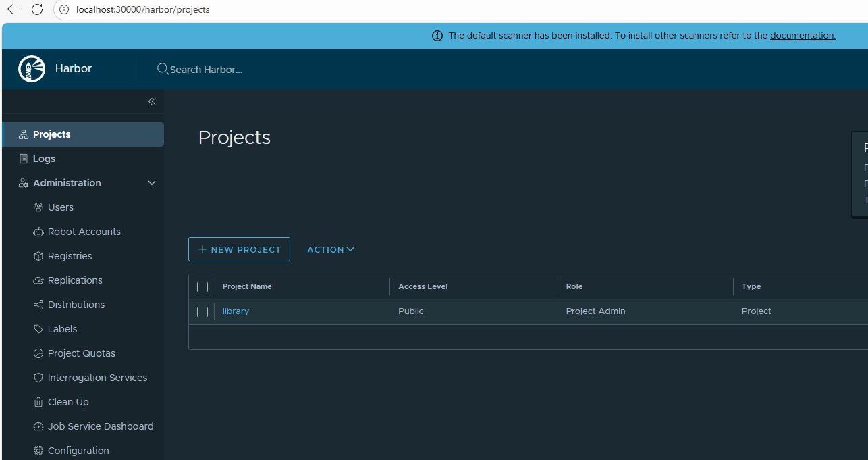Open Robot Accounts page

point(83,232)
